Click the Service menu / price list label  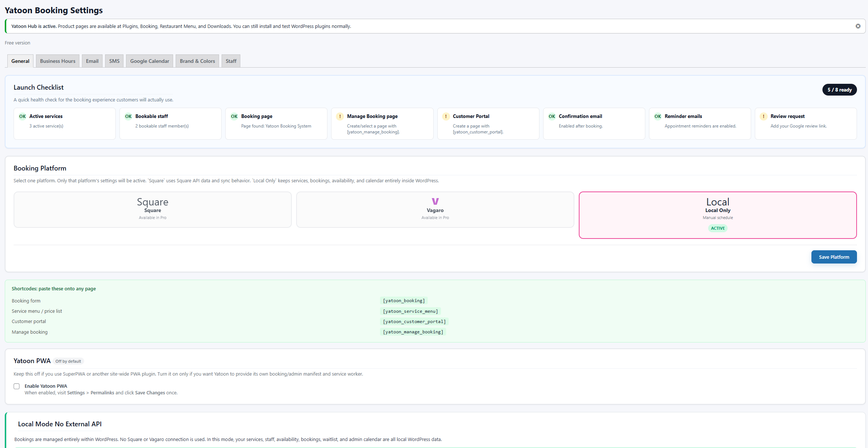(37, 311)
